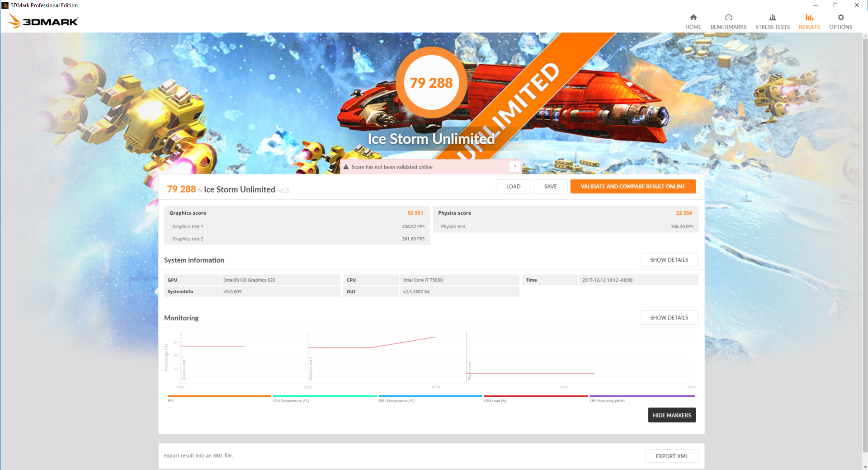Image resolution: width=868 pixels, height=470 pixels.
Task: Validate and compare result online
Action: point(633,187)
